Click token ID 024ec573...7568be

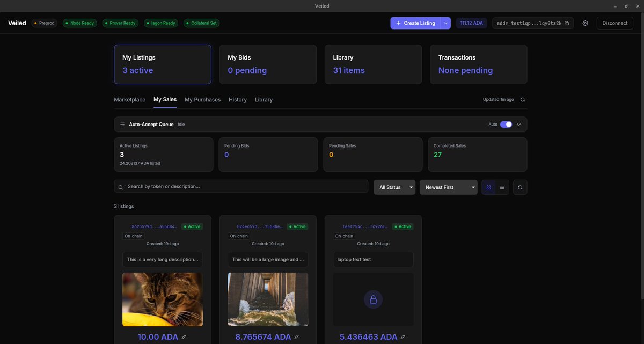tap(260, 226)
